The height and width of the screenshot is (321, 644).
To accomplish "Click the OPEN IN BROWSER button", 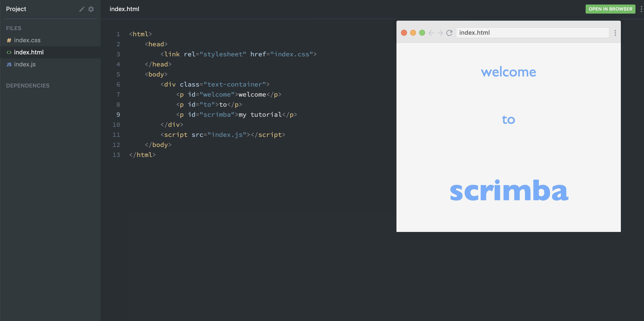I will click(x=610, y=9).
